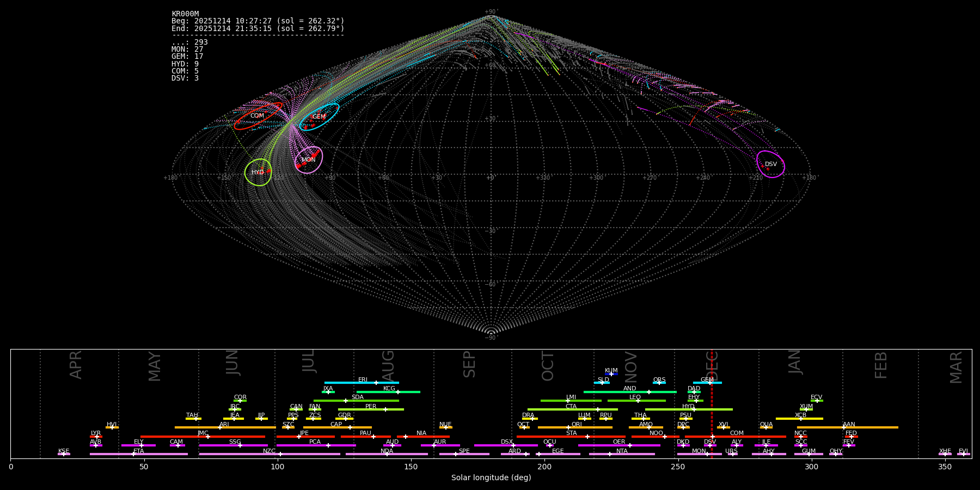This screenshot has width=980, height=490.
Task: Select the 'COM: 5' legend entry
Action: [x=185, y=71]
